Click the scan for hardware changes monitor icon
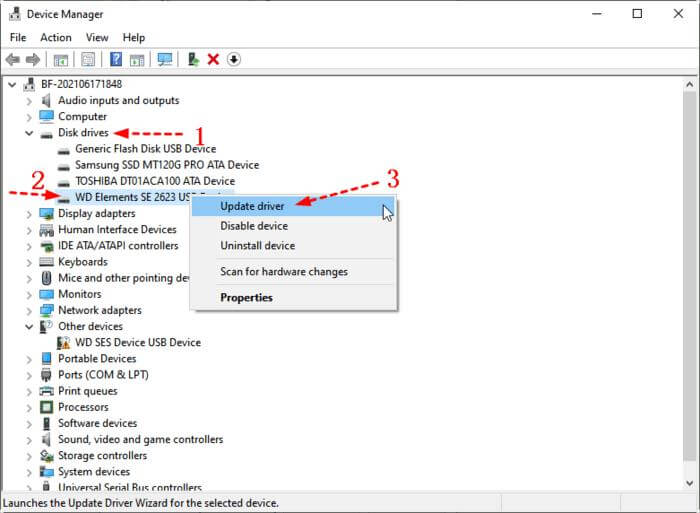700x513 pixels. 165,60
